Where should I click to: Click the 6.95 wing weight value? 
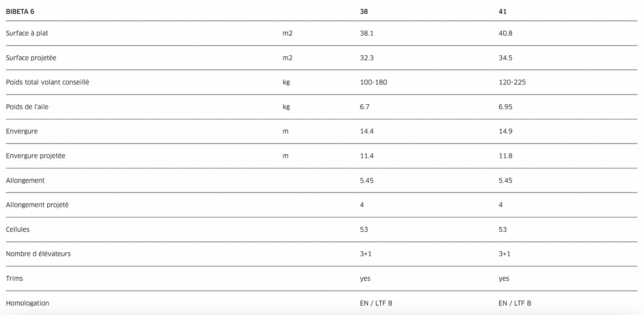(505, 107)
